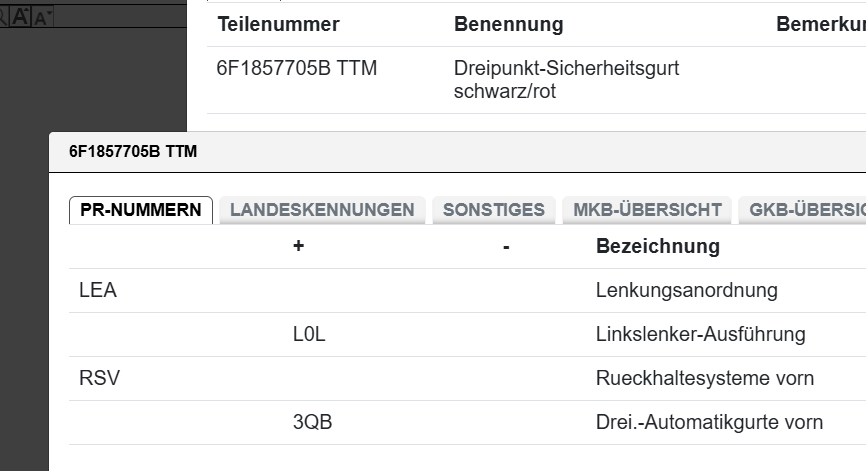Click the 3QB PR number

coord(312,423)
